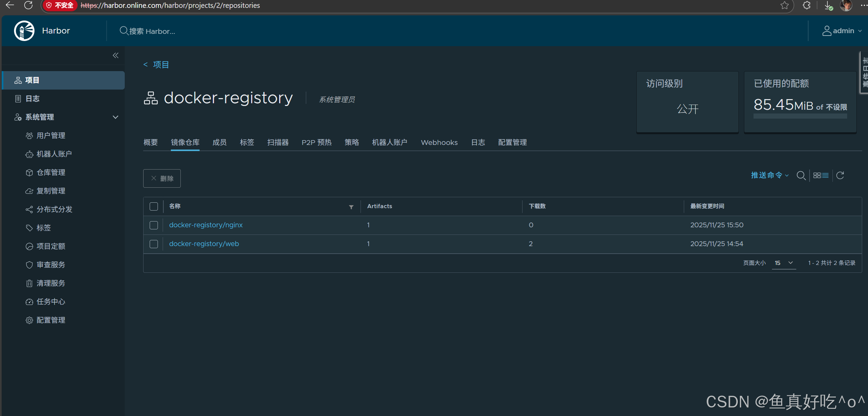Screen dimensions: 868x416
Task: Filter repositories by name column
Action: (351, 207)
